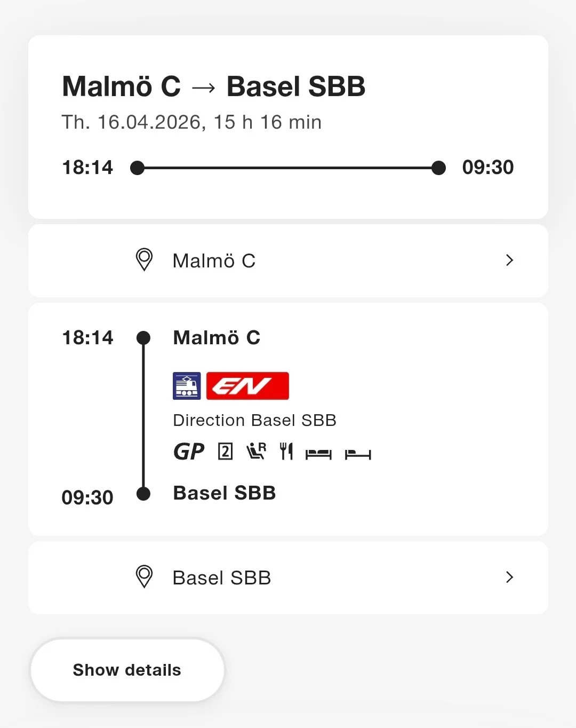Viewport: 576px width, 728px height.
Task: Expand the Basel SBB row chevron
Action: click(509, 577)
